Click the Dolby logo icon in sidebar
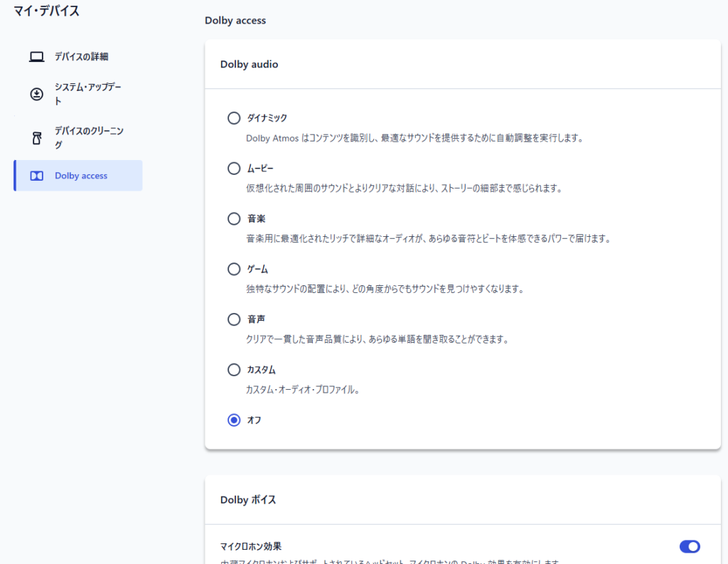Viewport: 728px width, 564px height. 37,176
